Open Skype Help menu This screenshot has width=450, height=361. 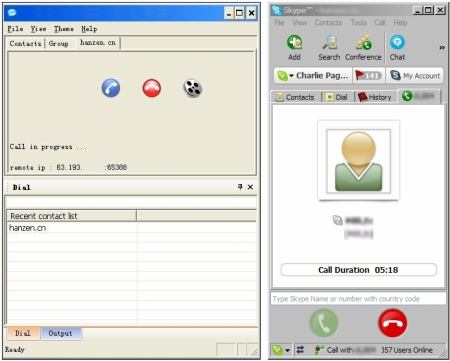tap(400, 23)
